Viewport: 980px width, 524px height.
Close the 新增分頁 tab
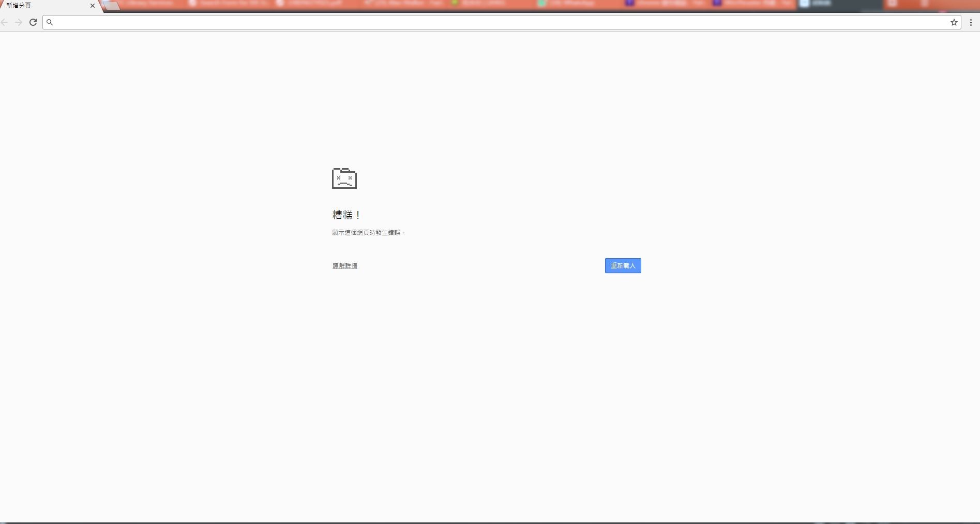click(x=93, y=6)
